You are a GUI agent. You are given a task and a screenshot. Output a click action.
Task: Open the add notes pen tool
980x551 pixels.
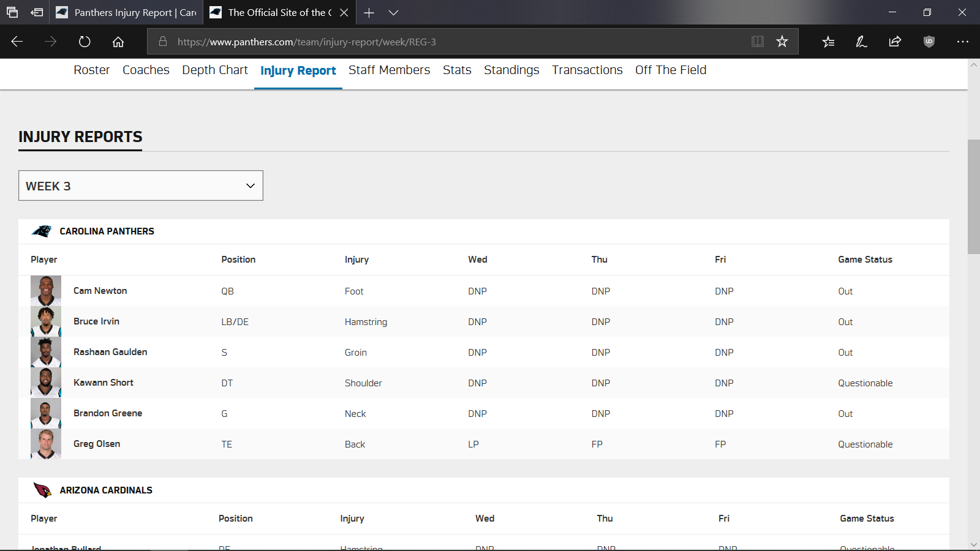tap(861, 42)
